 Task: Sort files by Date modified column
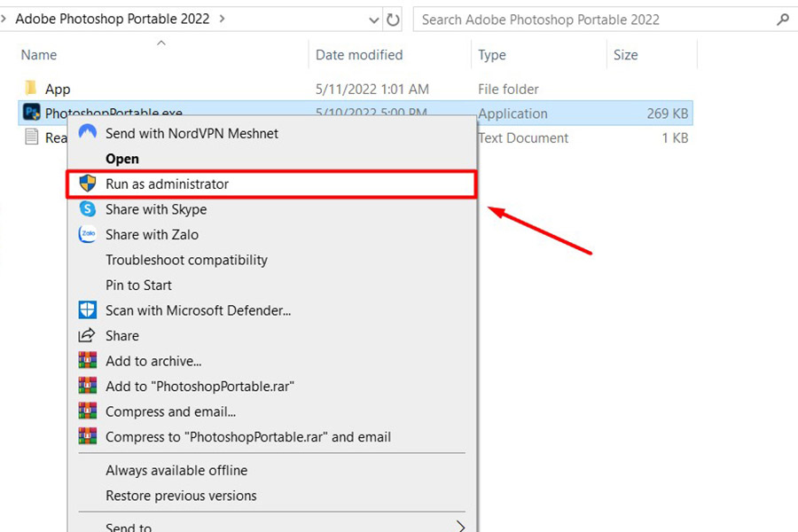click(359, 55)
